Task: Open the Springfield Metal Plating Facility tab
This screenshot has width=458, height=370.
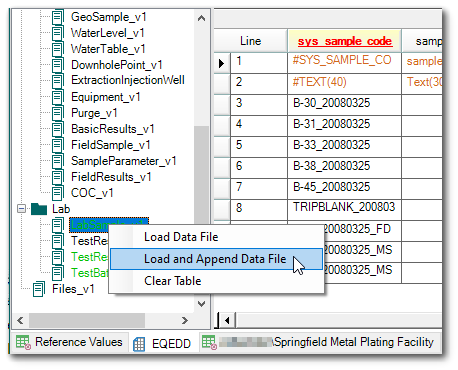Action: click(x=320, y=342)
